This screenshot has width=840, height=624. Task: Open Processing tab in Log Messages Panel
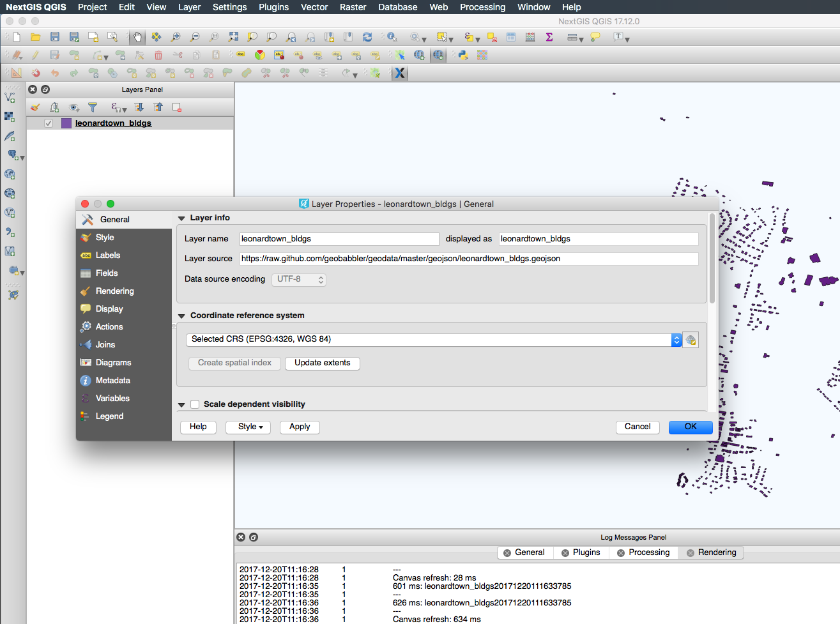[x=643, y=552]
